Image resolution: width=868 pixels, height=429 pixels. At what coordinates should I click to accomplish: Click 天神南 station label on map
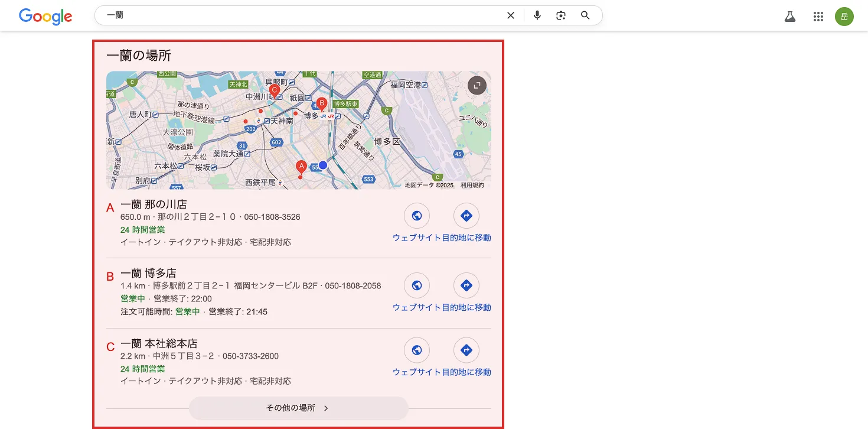pos(282,121)
